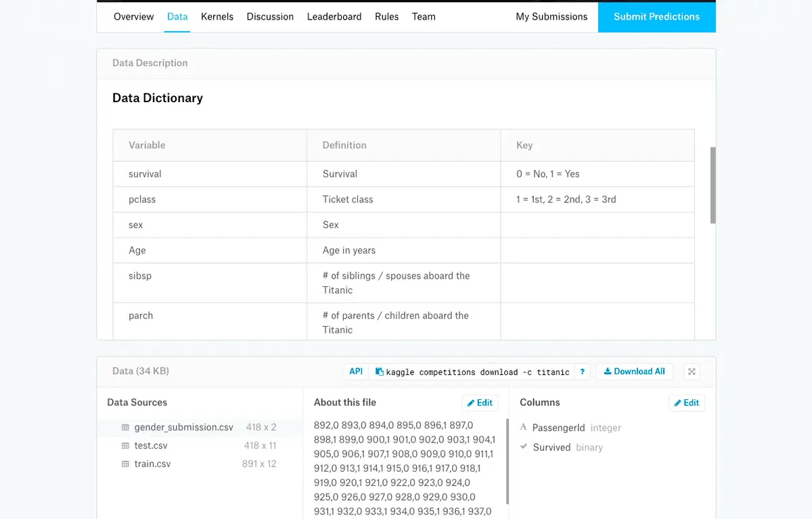Image resolution: width=812 pixels, height=519 pixels.
Task: Click the Submit Predictions button
Action: pos(656,16)
